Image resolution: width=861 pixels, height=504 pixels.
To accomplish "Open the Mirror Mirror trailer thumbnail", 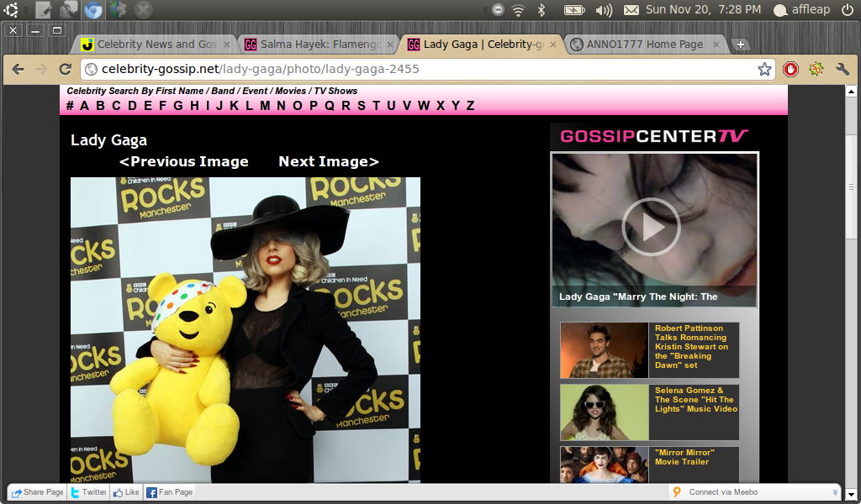I will (604, 465).
